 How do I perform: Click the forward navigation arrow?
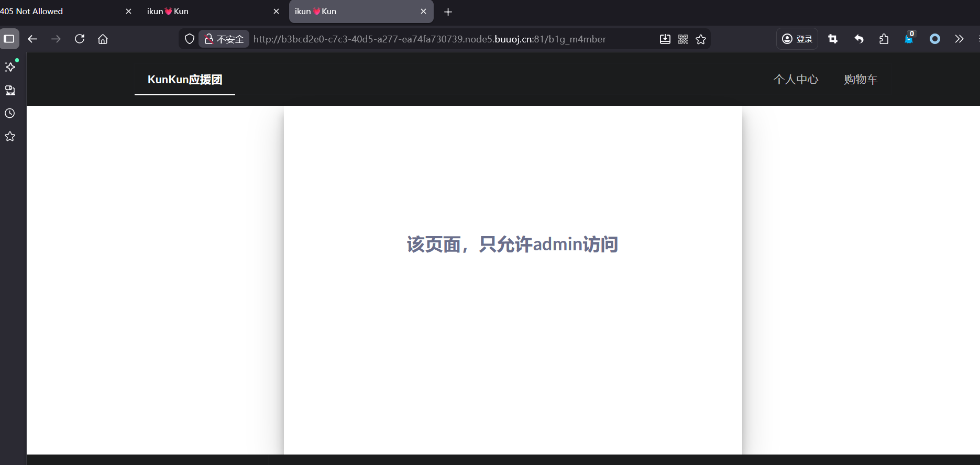click(56, 39)
